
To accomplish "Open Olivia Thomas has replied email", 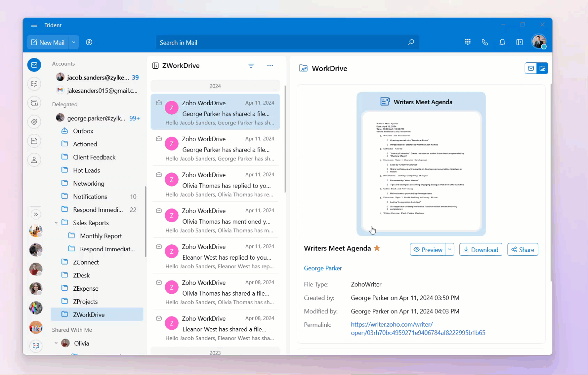I will point(215,184).
